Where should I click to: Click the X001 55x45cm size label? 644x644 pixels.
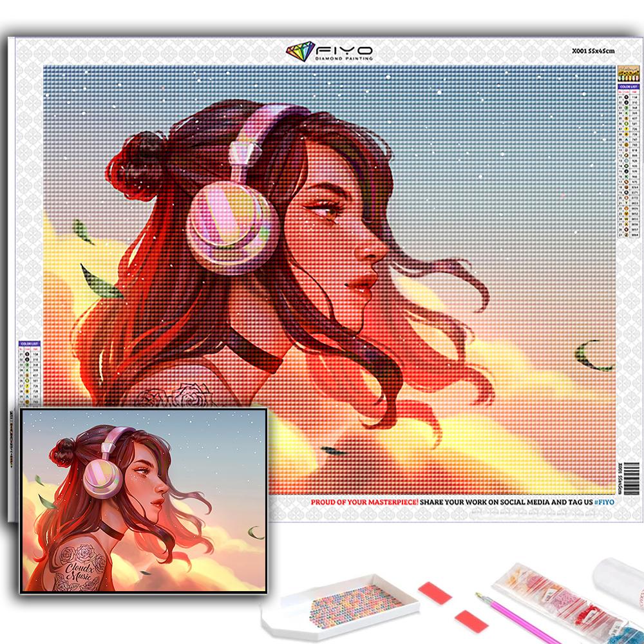click(593, 50)
